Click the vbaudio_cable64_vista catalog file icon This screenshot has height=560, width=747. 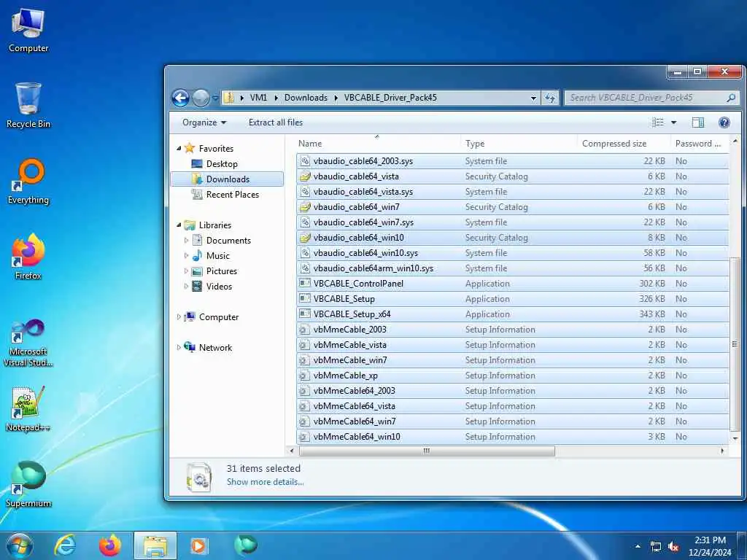(x=305, y=176)
